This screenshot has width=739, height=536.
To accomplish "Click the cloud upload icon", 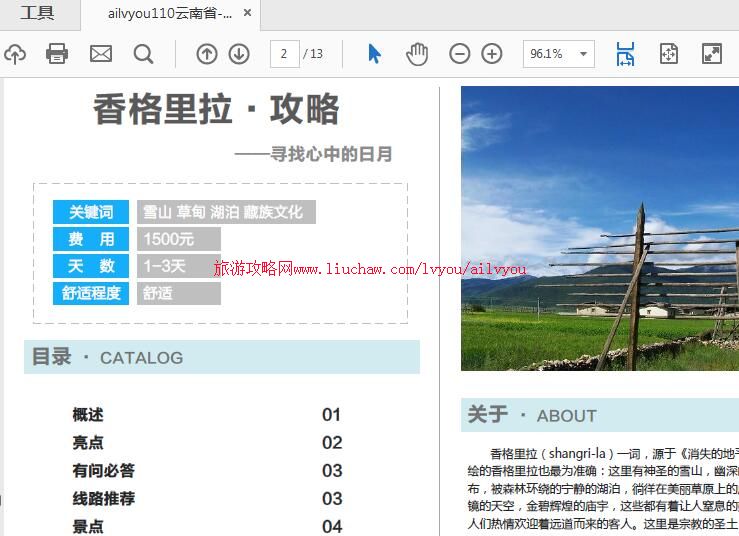I will point(14,54).
